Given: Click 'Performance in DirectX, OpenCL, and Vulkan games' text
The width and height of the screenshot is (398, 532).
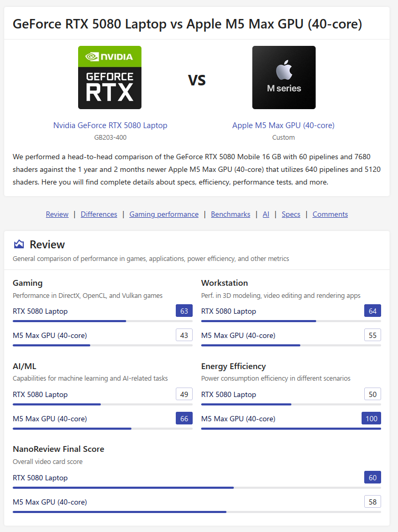Looking at the screenshot, I should point(88,295).
